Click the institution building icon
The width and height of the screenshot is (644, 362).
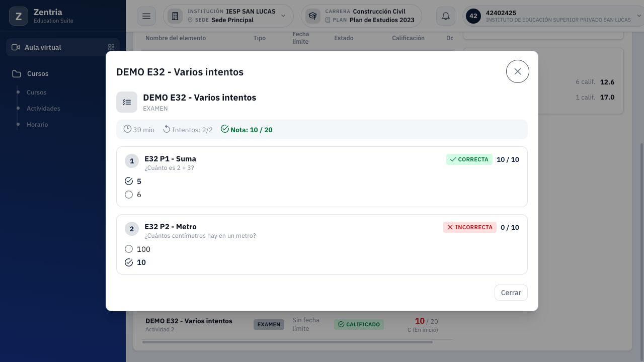tap(175, 16)
